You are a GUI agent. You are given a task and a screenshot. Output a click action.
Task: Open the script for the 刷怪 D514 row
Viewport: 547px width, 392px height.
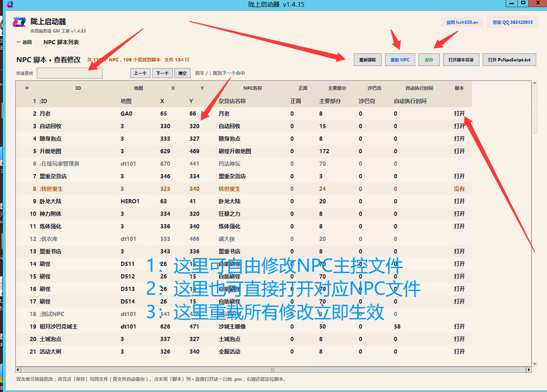(x=459, y=301)
